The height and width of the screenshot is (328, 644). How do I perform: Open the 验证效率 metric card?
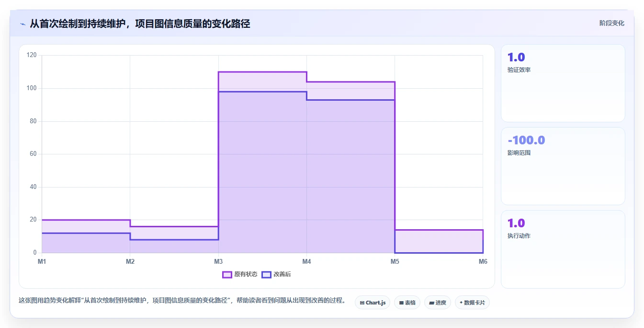[x=563, y=83]
